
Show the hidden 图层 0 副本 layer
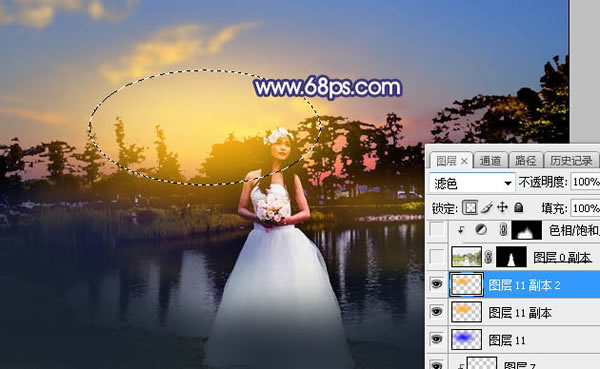437,257
